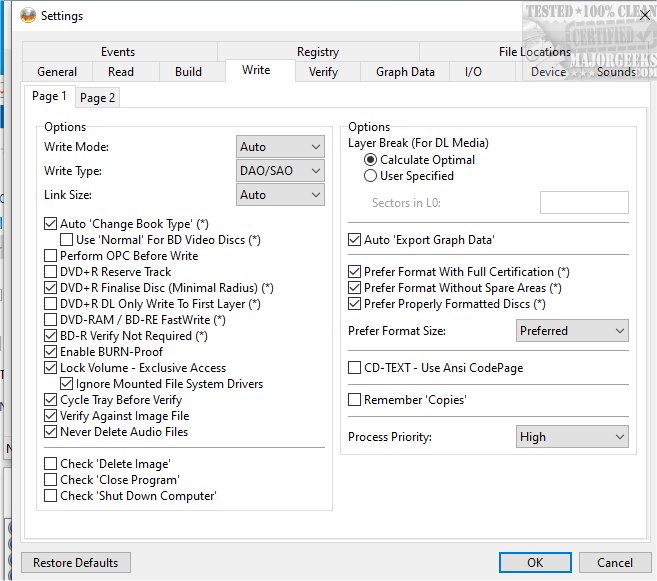This screenshot has height=581, width=657.
Task: Select the Page 1 sub-tab
Action: coord(49,96)
